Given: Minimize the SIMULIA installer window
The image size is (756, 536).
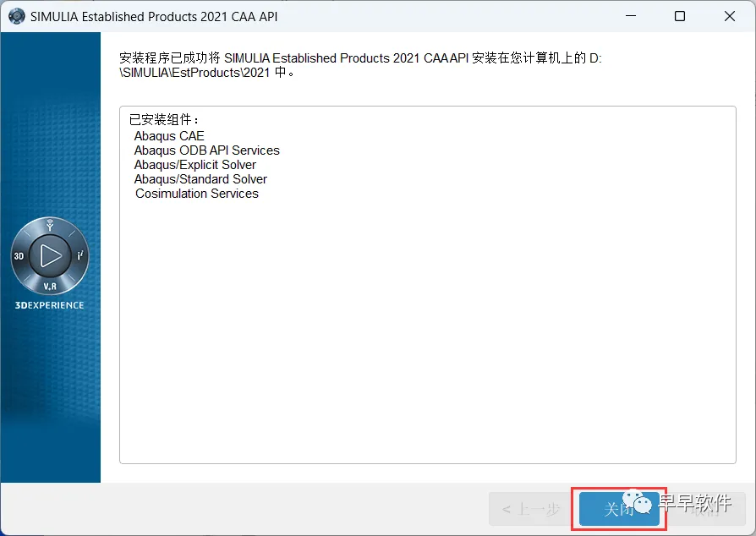Looking at the screenshot, I should click(631, 16).
